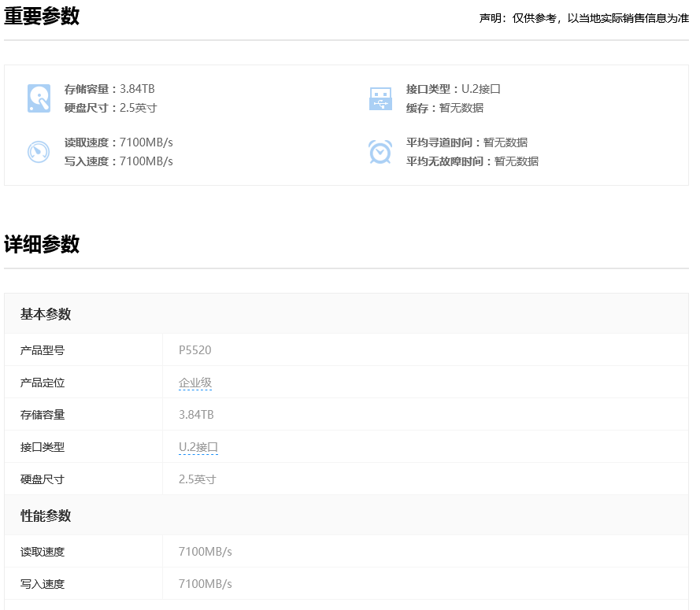Click the USB interface type icon
The image size is (700, 610).
(381, 98)
